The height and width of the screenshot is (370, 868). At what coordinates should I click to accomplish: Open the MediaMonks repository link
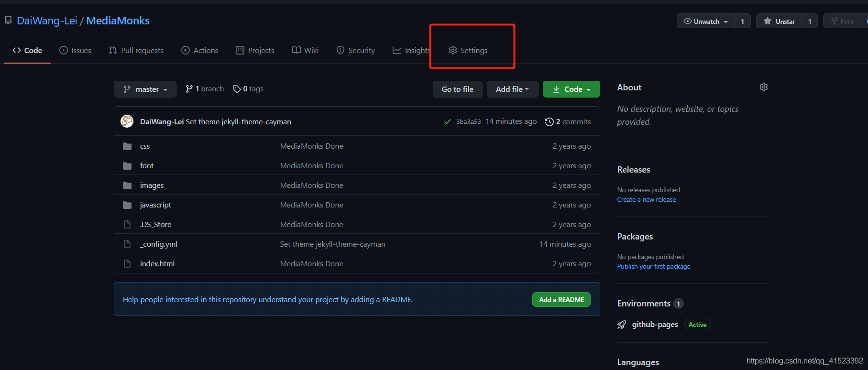point(118,21)
